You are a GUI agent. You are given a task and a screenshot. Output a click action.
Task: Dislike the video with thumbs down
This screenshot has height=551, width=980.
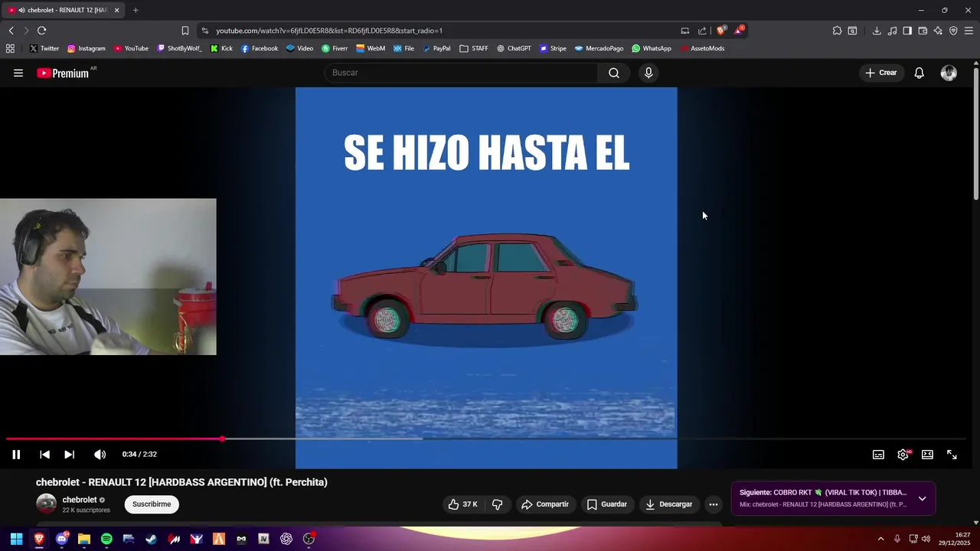(498, 504)
